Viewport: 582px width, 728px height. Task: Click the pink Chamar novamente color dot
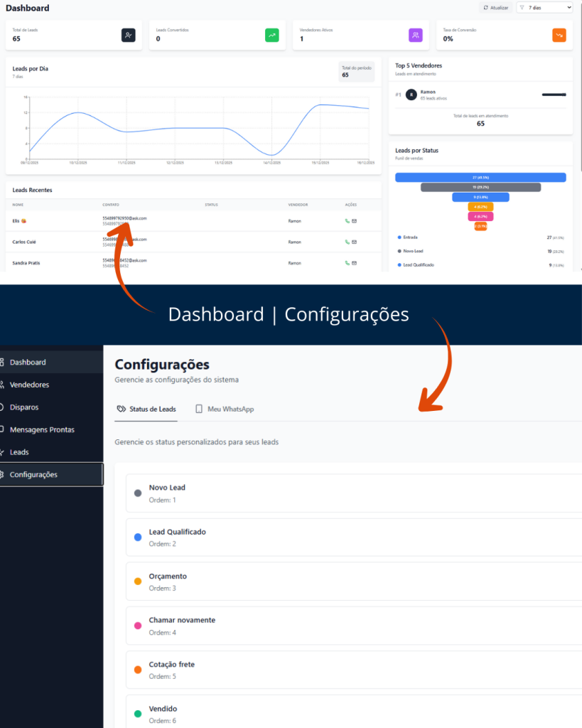(138, 626)
